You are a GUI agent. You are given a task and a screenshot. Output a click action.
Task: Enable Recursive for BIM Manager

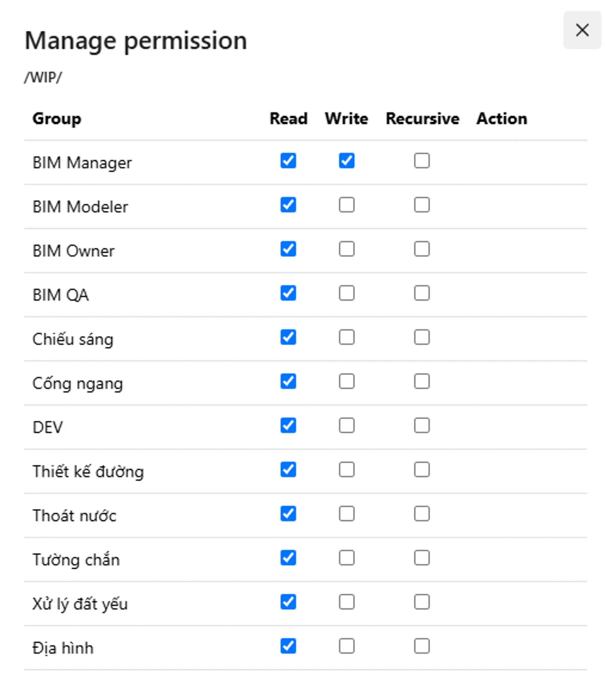pyautogui.click(x=422, y=161)
